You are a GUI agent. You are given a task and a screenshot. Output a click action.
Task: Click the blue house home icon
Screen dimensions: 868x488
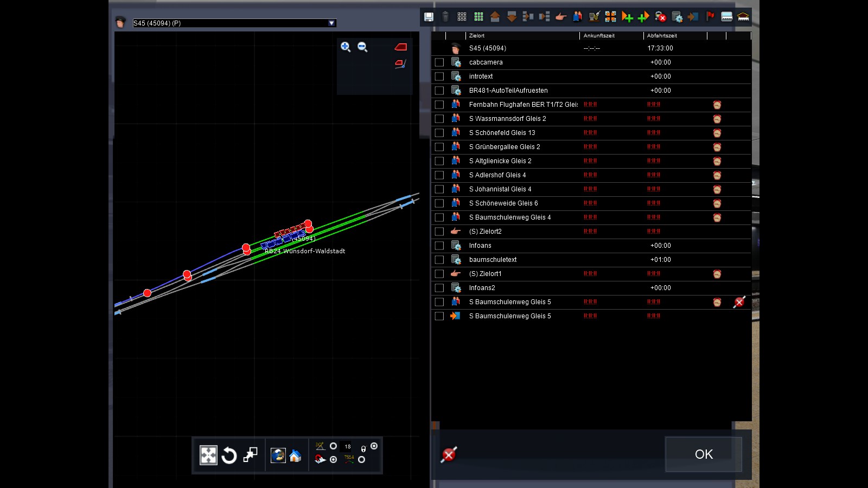pyautogui.click(x=295, y=455)
